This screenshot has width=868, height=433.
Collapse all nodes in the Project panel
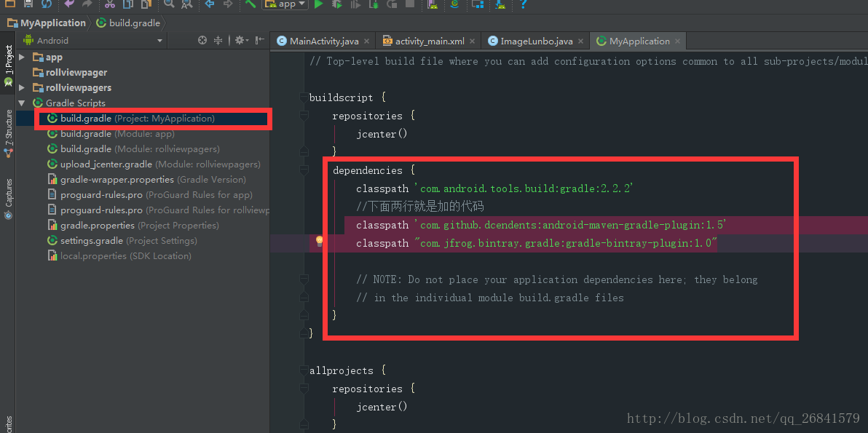[218, 40]
